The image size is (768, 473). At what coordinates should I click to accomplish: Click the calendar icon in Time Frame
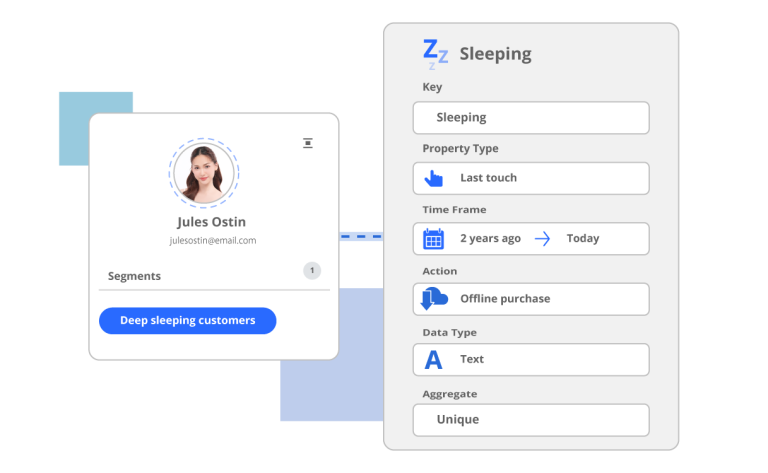[x=433, y=239]
